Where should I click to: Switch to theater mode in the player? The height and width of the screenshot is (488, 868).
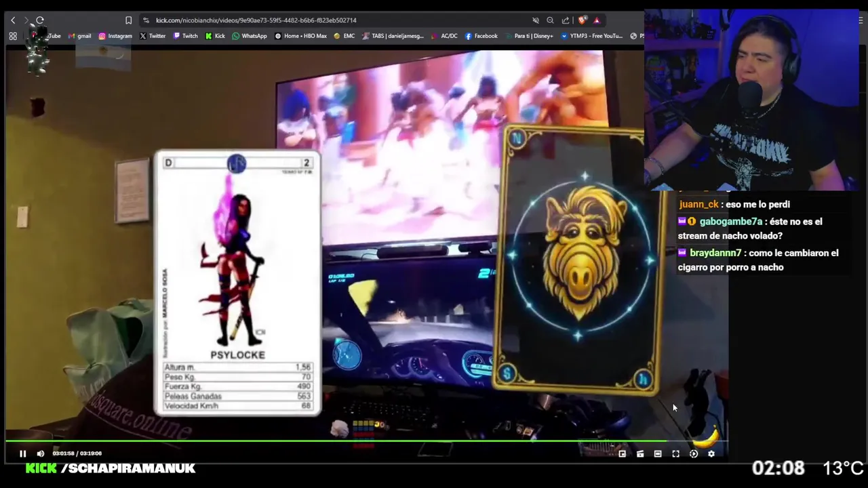658,454
